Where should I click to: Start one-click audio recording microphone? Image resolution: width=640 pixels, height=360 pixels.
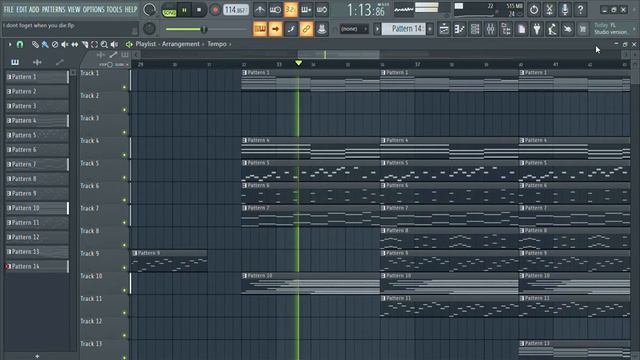tap(565, 10)
